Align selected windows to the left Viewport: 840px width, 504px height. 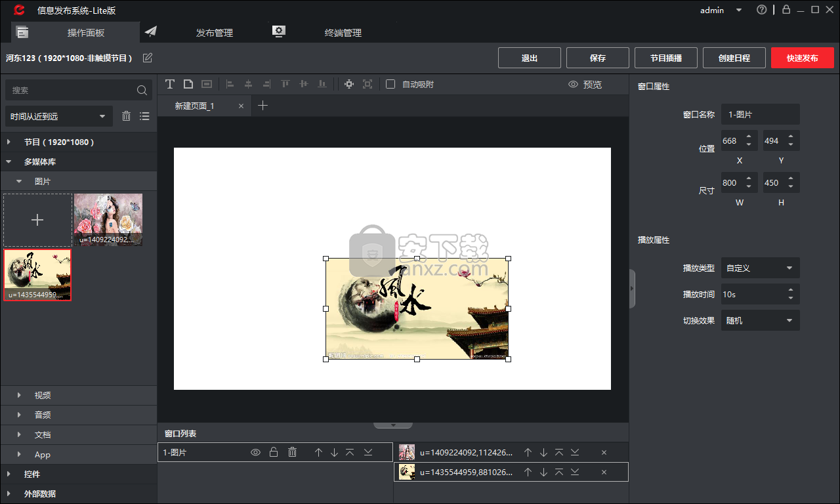[230, 84]
